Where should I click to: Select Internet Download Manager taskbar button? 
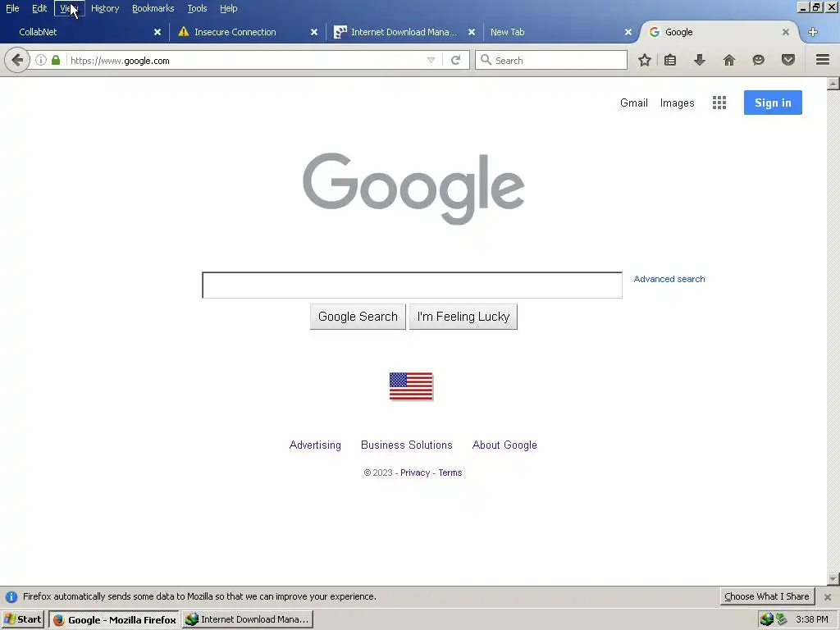[248, 619]
